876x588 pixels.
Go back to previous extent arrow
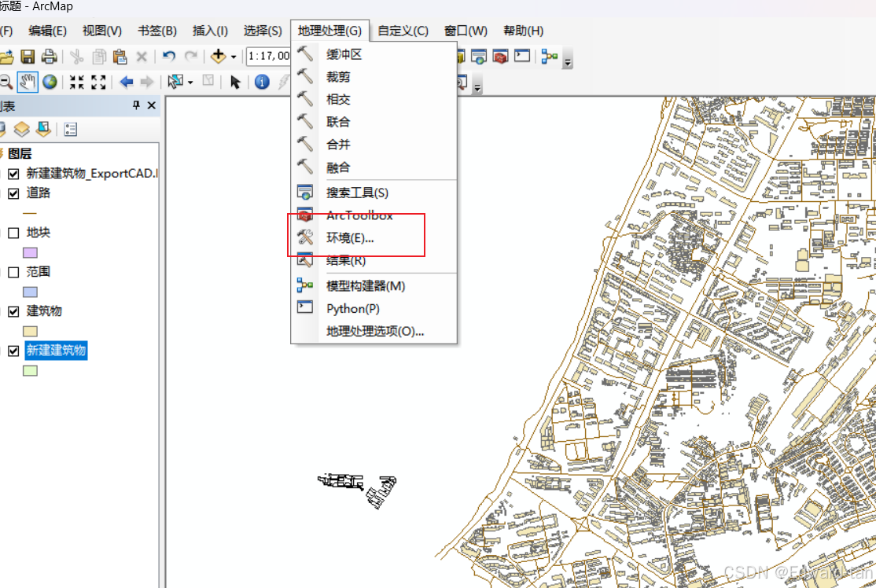click(x=127, y=82)
